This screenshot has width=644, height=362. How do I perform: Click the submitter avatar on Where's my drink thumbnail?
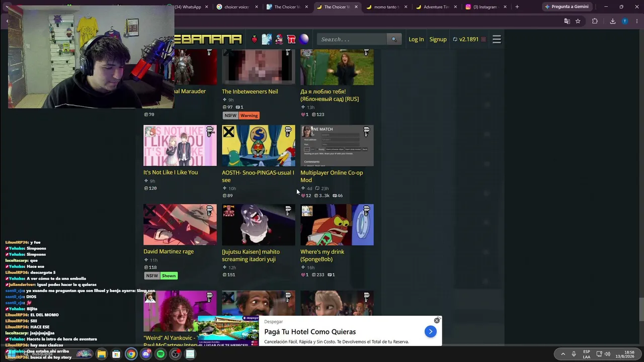click(x=307, y=211)
